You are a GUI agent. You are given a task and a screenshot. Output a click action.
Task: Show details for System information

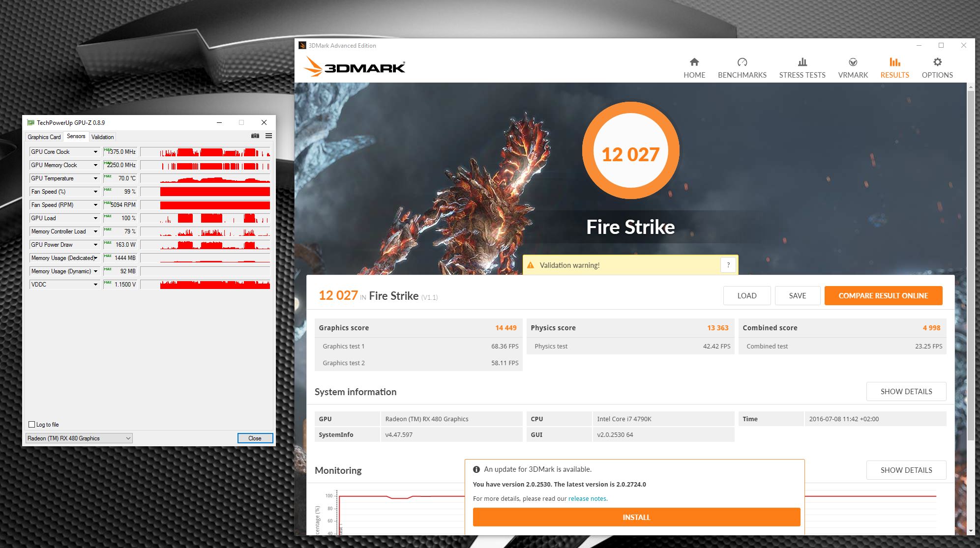[906, 392]
